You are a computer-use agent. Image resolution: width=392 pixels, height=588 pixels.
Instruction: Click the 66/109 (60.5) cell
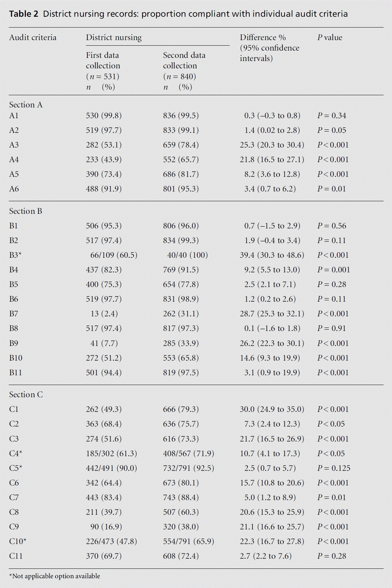coord(113,255)
